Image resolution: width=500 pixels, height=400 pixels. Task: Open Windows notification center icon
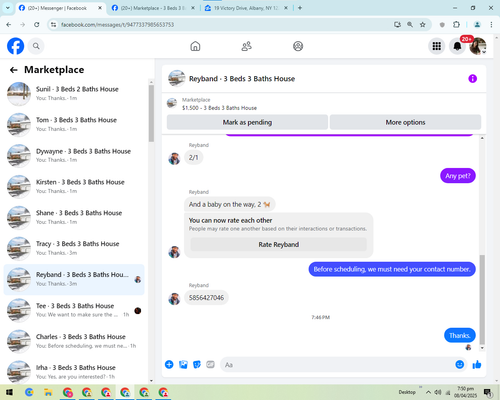(x=487, y=392)
